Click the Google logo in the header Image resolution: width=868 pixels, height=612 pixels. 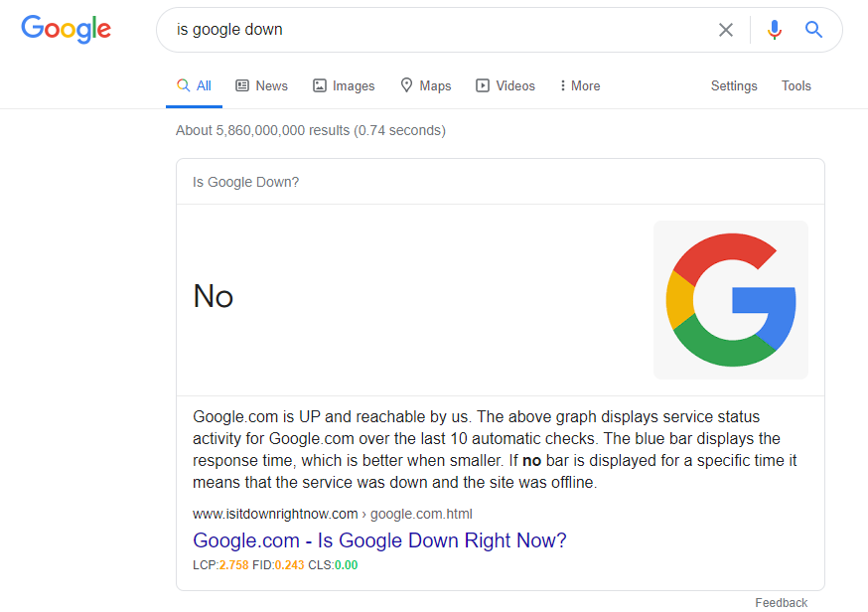pyautogui.click(x=66, y=29)
